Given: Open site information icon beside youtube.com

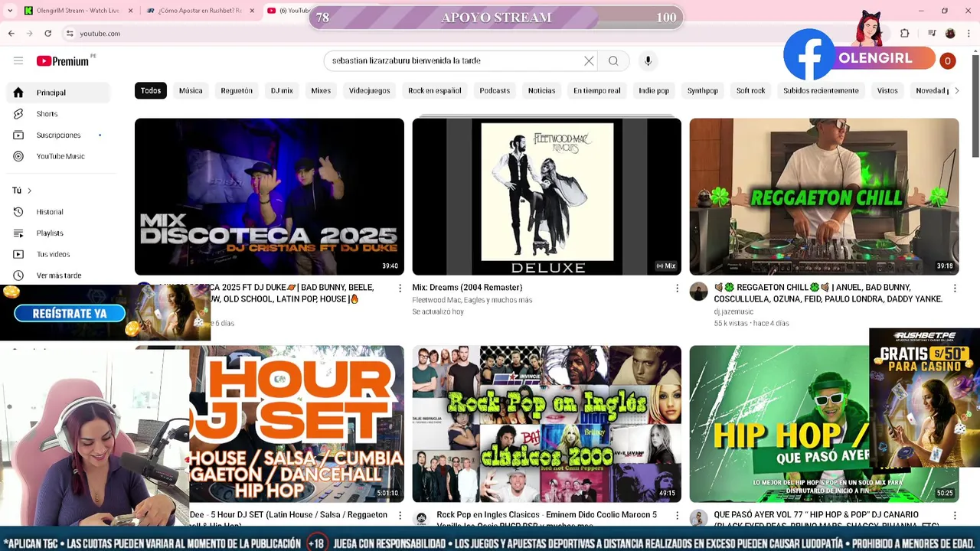Looking at the screenshot, I should pyautogui.click(x=70, y=34).
